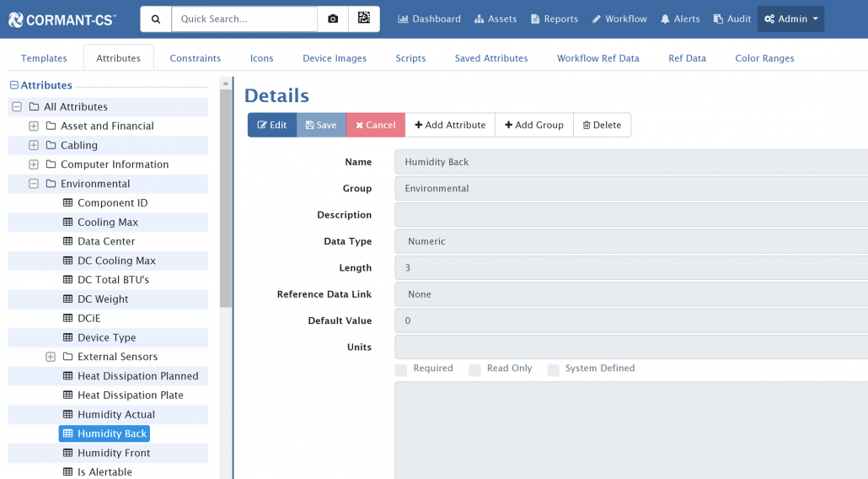
Task: Enable the Required checkbox
Action: pyautogui.click(x=401, y=369)
